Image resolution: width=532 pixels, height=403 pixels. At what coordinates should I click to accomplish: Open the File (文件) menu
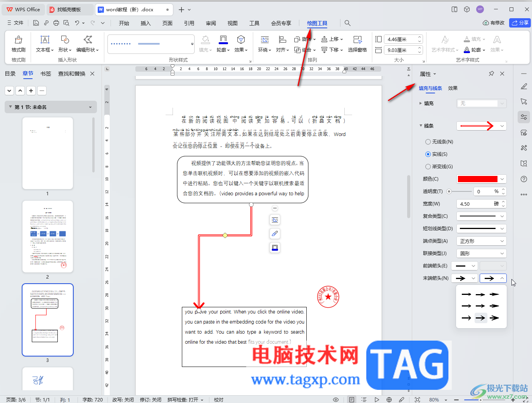pos(16,23)
